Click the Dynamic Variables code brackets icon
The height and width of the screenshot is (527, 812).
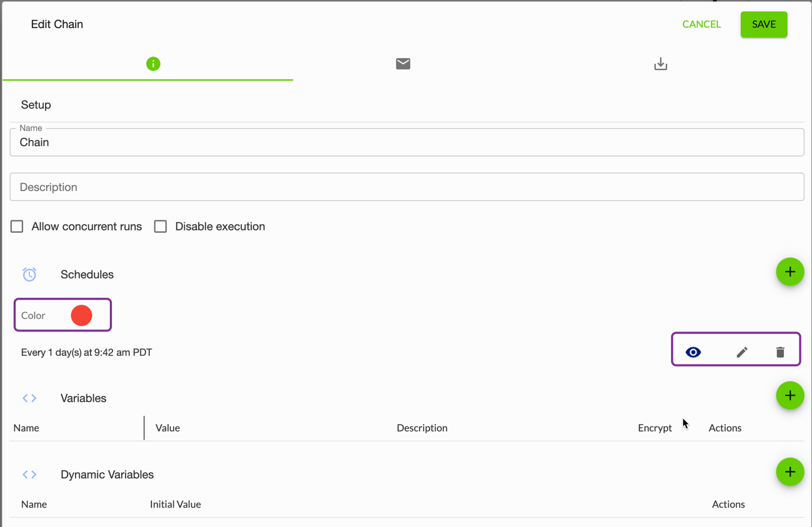29,475
